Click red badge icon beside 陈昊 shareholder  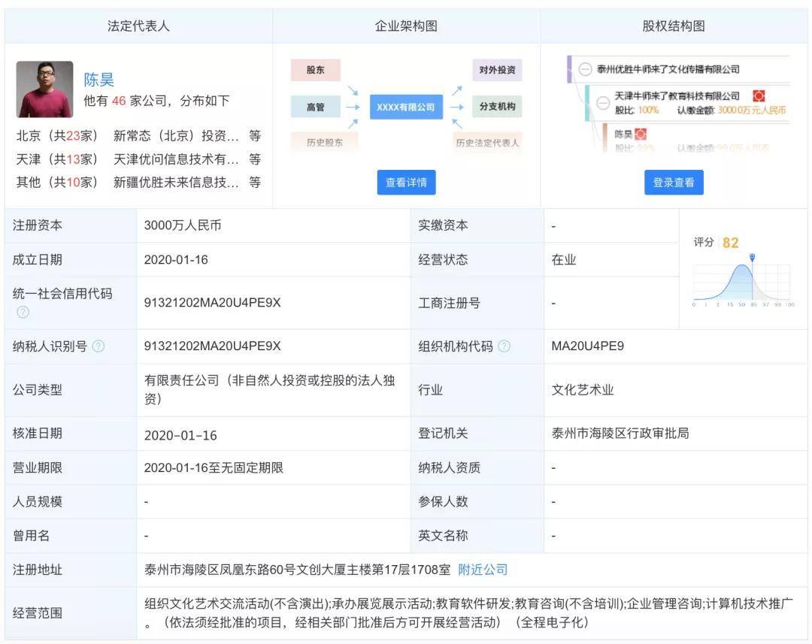(641, 134)
